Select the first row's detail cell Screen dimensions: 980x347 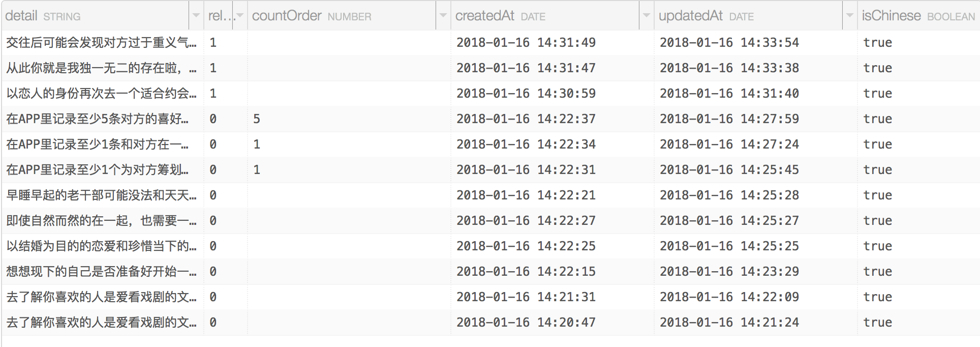click(101, 43)
